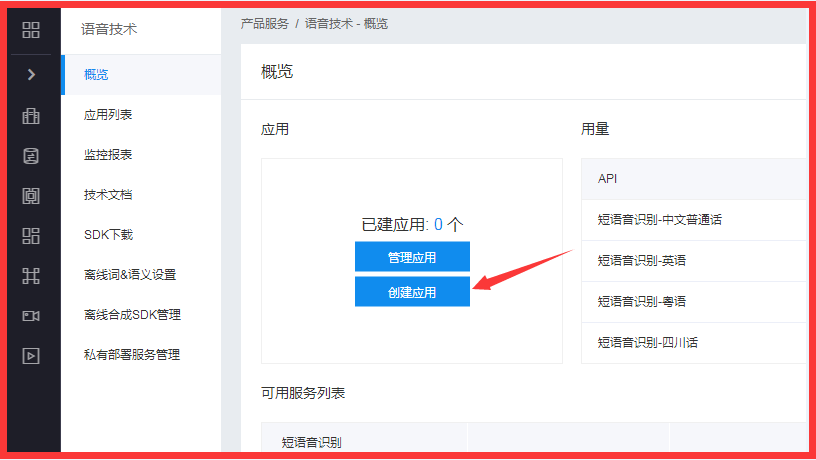Image resolution: width=816 pixels, height=460 pixels.
Task: Select 概览 in the 语音技术 menu
Action: (142, 74)
